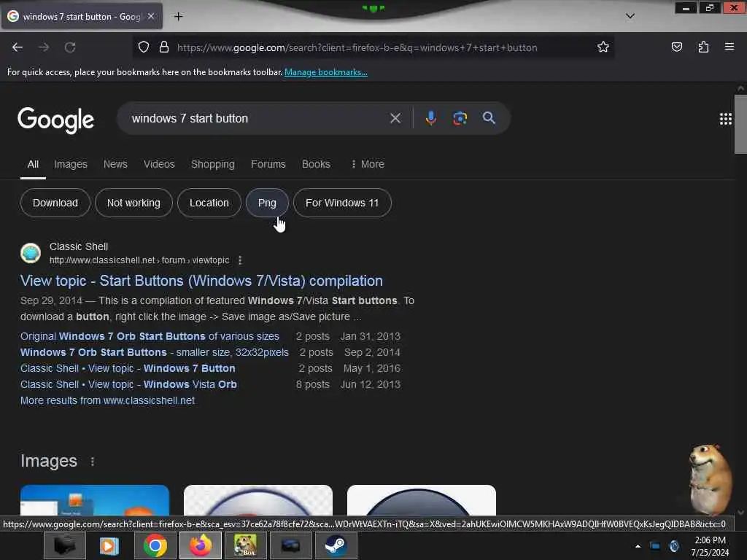The height and width of the screenshot is (560, 747).
Task: Switch to the News tab
Action: point(115,164)
